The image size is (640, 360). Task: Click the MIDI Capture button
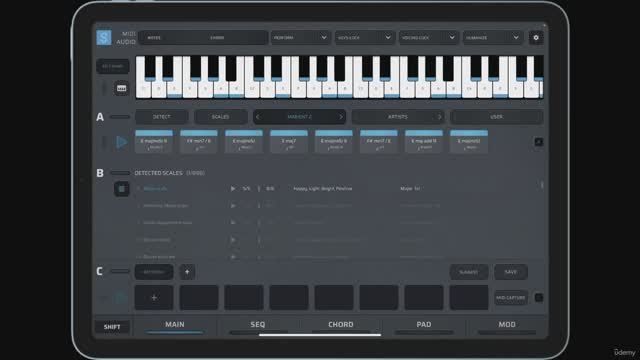coord(511,298)
